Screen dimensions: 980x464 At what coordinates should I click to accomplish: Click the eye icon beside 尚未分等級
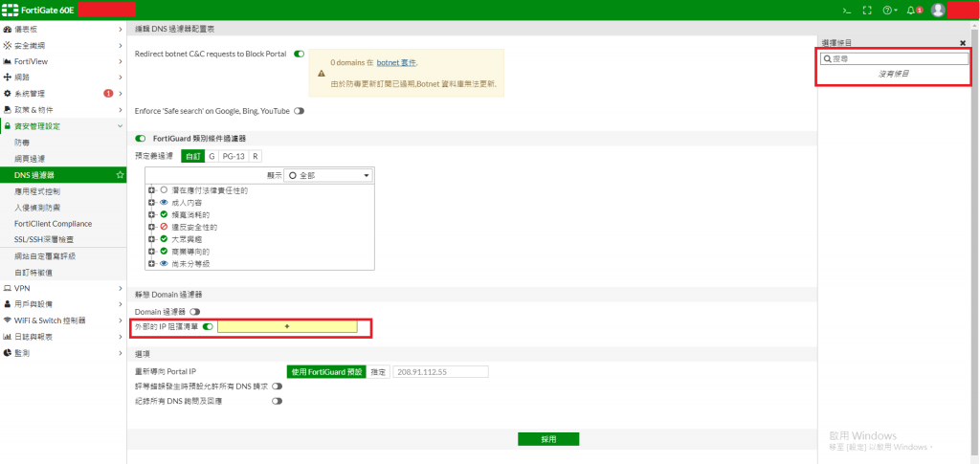pyautogui.click(x=164, y=263)
